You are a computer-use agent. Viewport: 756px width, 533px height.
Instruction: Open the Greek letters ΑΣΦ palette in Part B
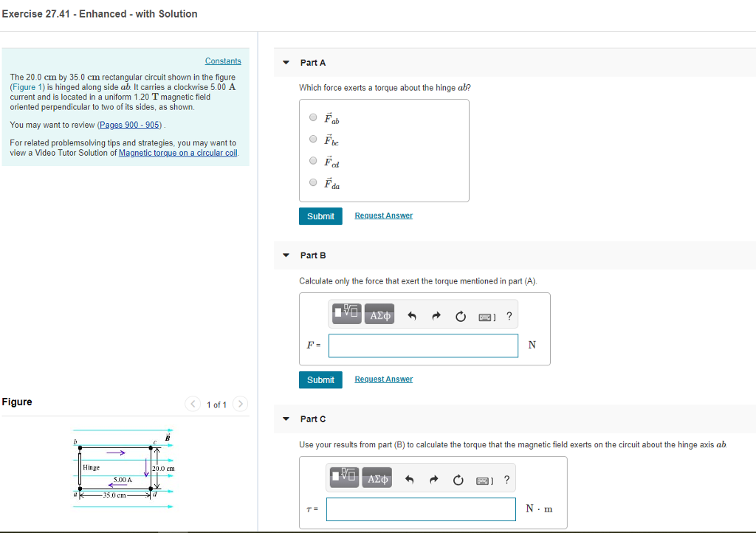pyautogui.click(x=378, y=314)
